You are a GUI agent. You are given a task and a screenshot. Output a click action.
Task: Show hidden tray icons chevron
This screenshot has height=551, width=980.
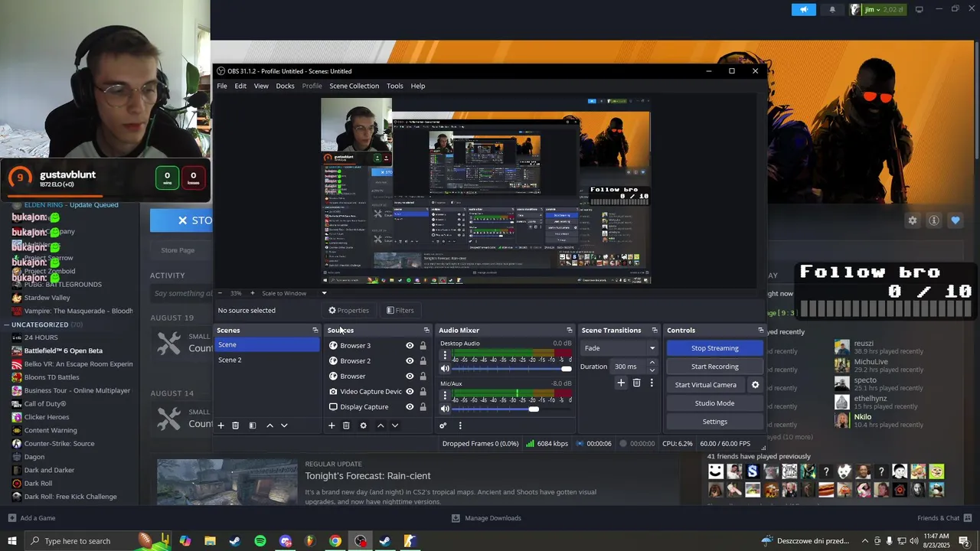coord(864,541)
